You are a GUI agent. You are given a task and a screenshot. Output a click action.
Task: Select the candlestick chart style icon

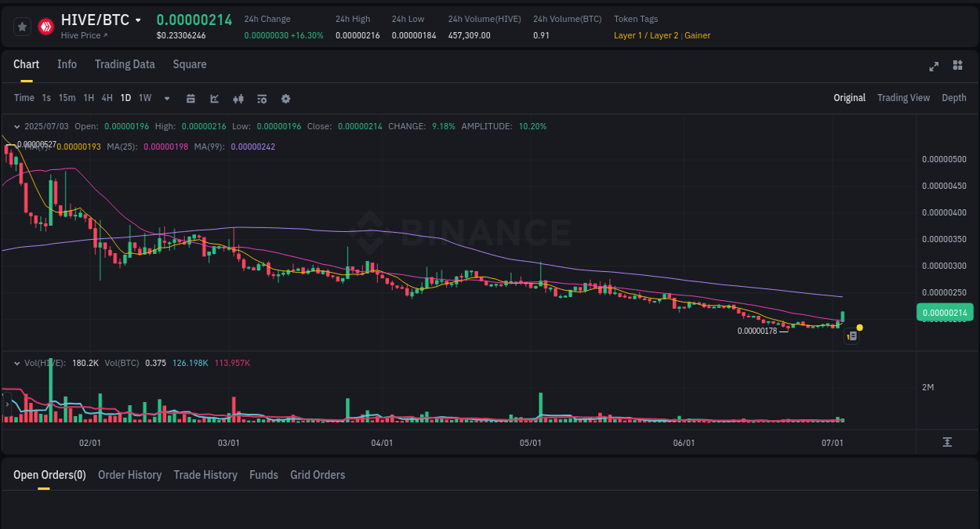[x=238, y=99]
